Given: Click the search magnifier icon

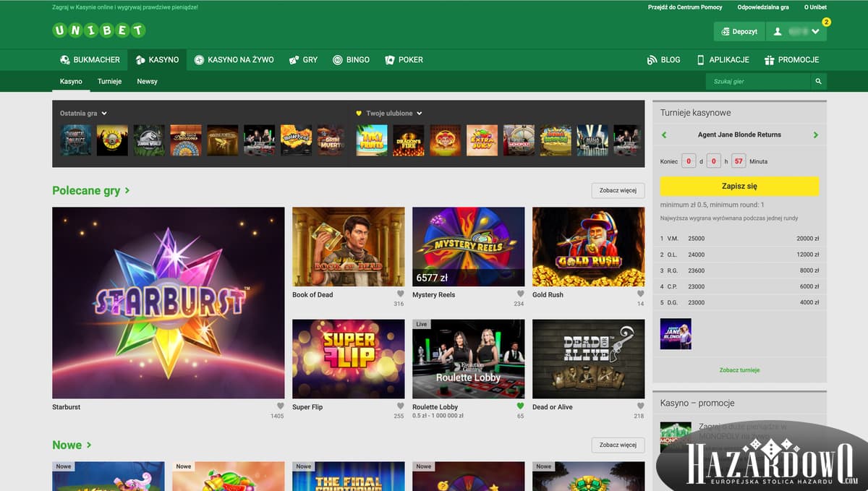Looking at the screenshot, I should [x=818, y=82].
